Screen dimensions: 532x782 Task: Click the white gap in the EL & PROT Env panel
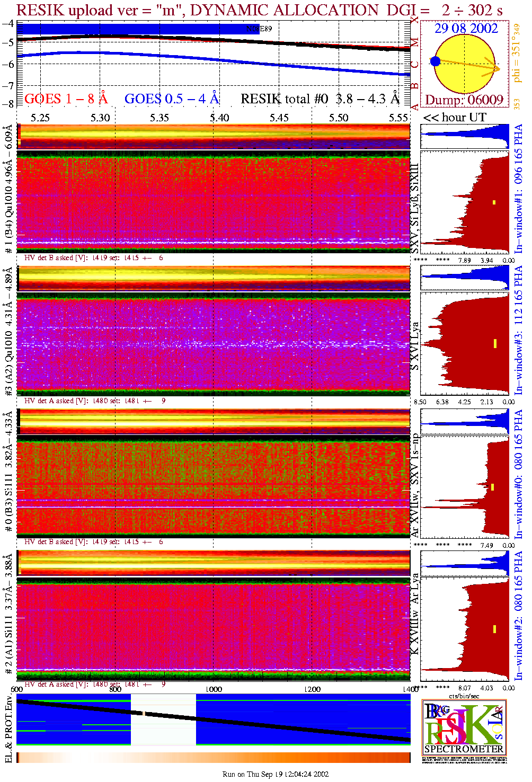coord(163,720)
